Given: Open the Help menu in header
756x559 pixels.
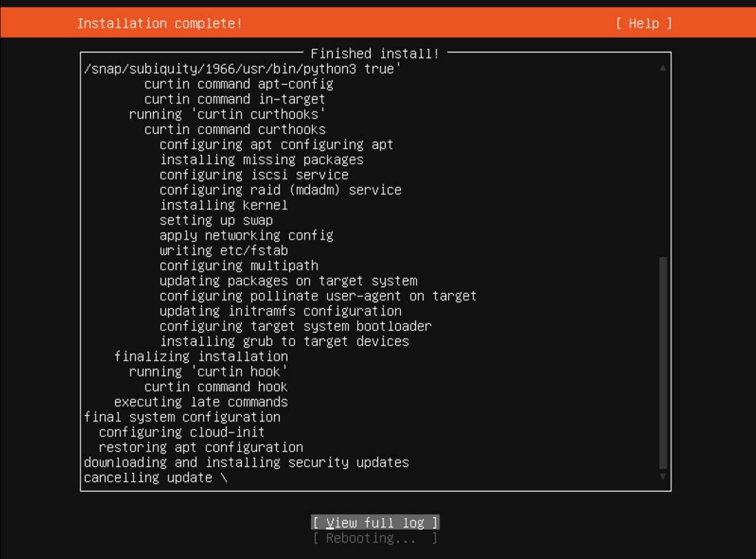Looking at the screenshot, I should coord(644,23).
